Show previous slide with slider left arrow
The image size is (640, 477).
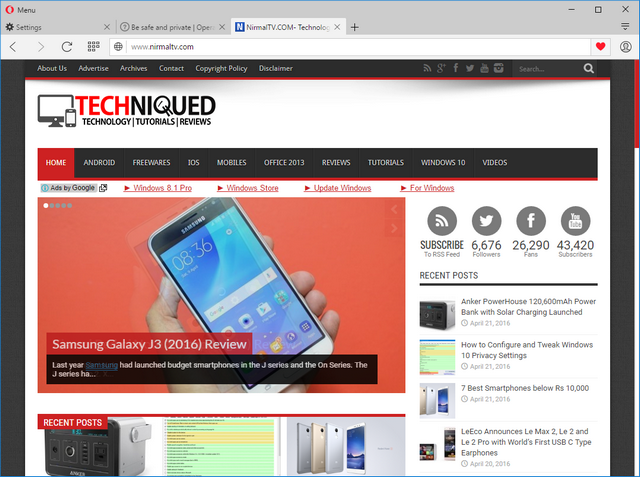pyautogui.click(x=394, y=210)
